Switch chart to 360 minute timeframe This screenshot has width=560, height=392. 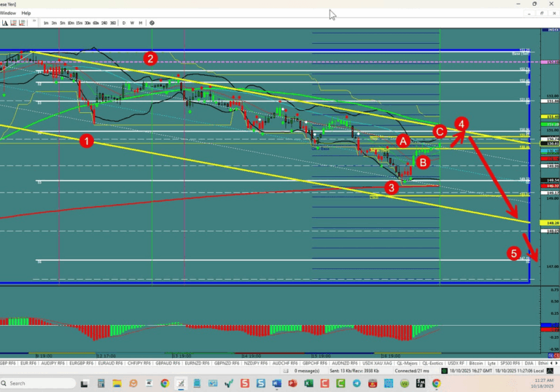[113, 23]
